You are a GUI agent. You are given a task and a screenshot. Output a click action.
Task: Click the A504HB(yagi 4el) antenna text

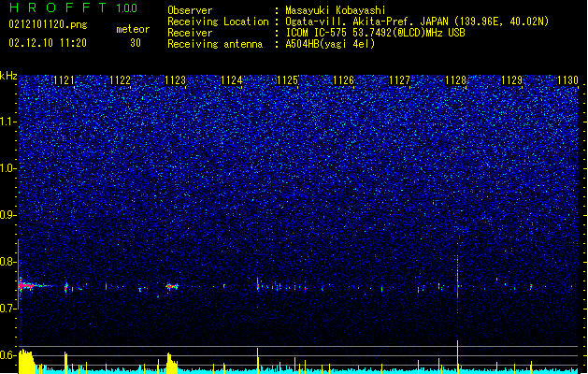tap(330, 44)
